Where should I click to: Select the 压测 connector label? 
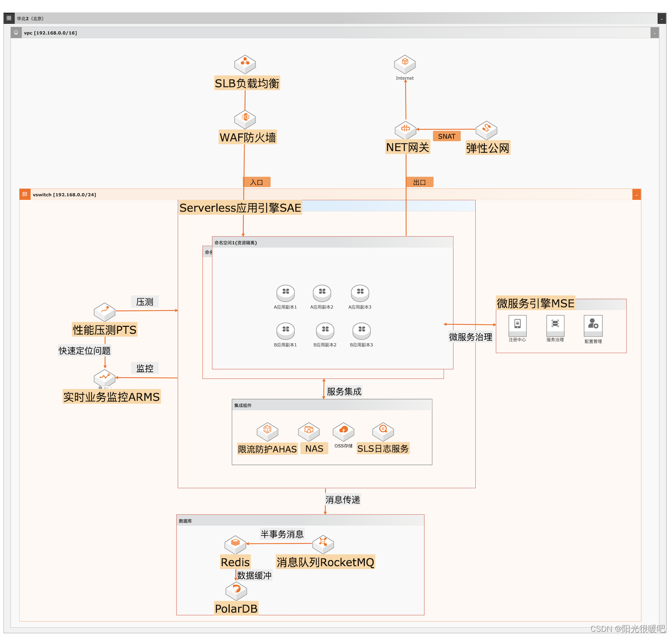click(x=145, y=301)
